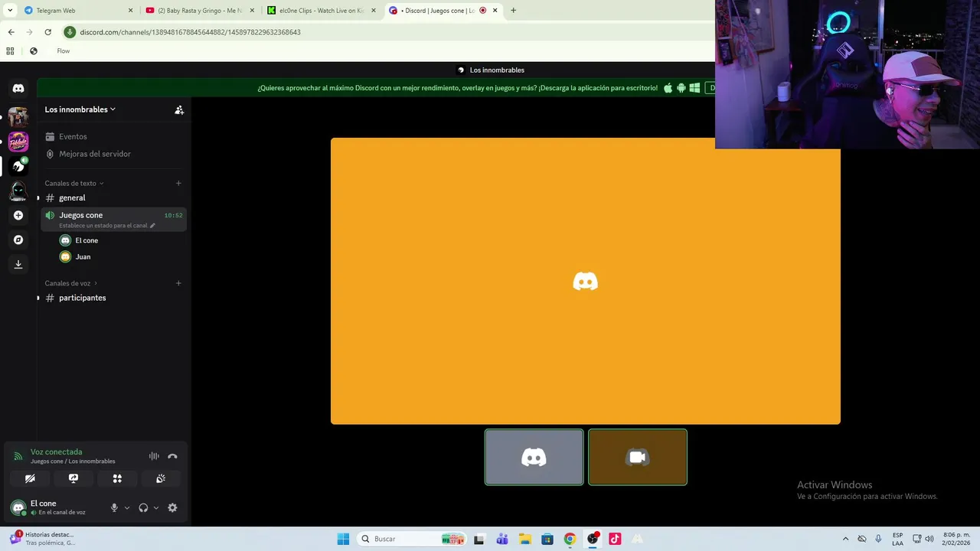Open Discord direct messages home icon
This screenshot has height=551, width=980.
[x=18, y=89]
